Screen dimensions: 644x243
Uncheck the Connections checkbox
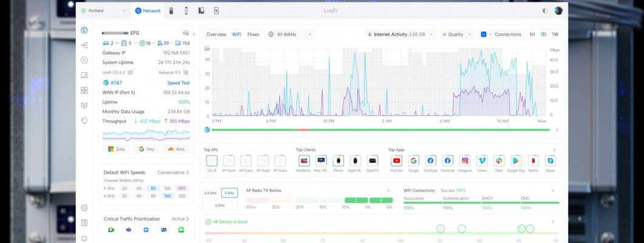tap(484, 35)
